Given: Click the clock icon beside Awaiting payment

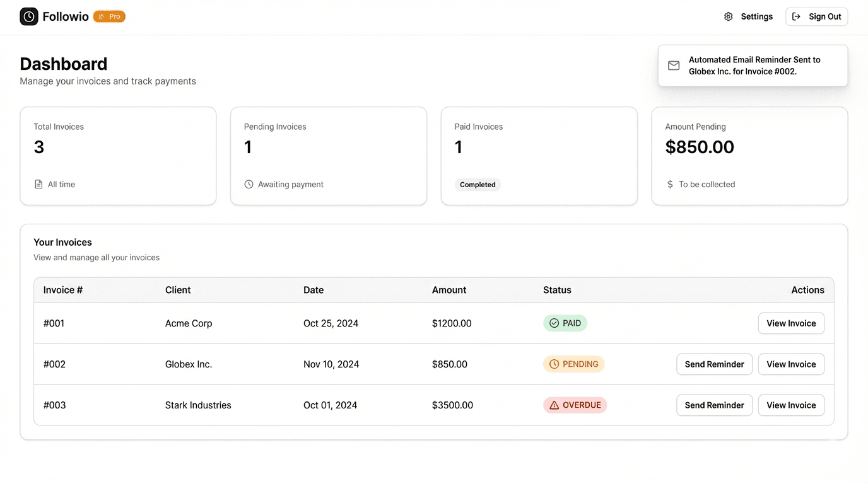Looking at the screenshot, I should (249, 185).
